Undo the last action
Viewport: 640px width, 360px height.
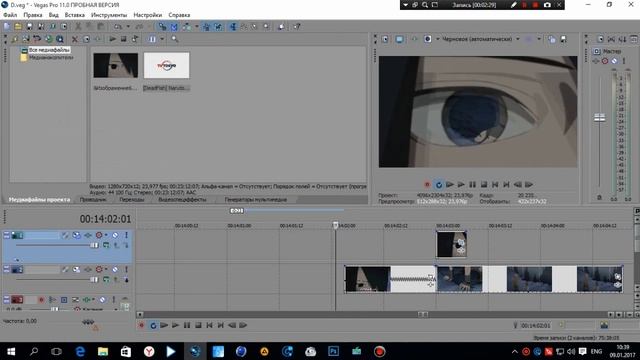[x=118, y=27]
